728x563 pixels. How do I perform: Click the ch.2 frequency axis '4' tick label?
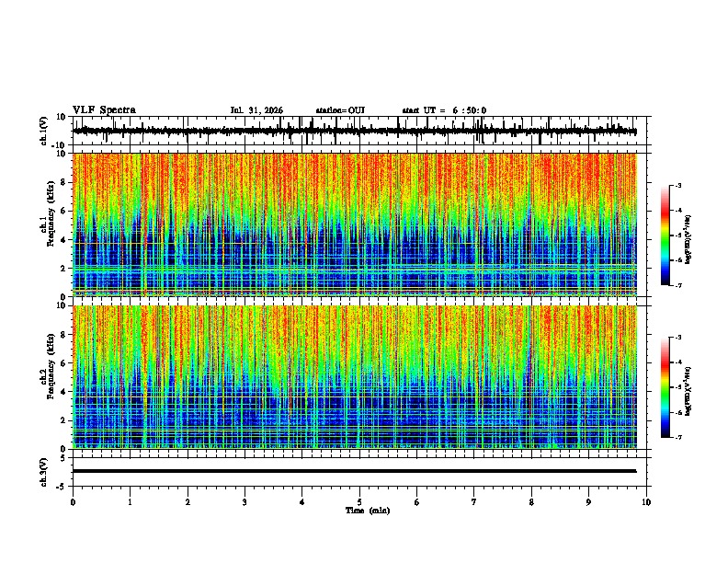coord(63,393)
